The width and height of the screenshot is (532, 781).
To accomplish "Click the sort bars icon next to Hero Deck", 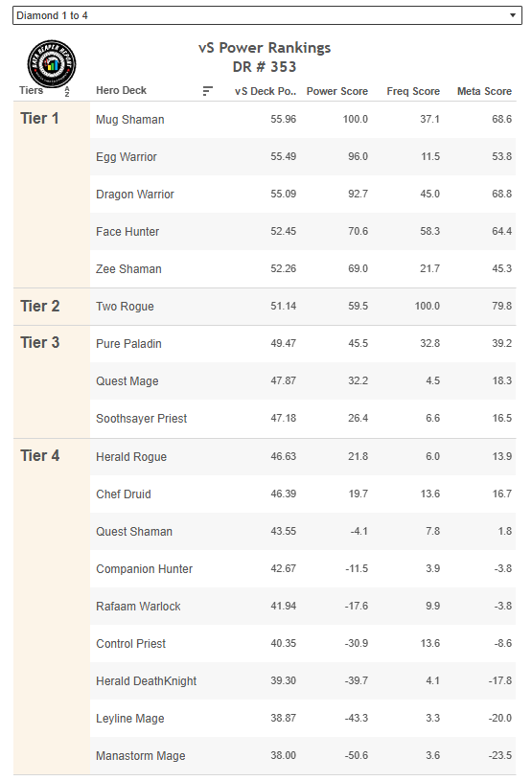I will [x=208, y=91].
